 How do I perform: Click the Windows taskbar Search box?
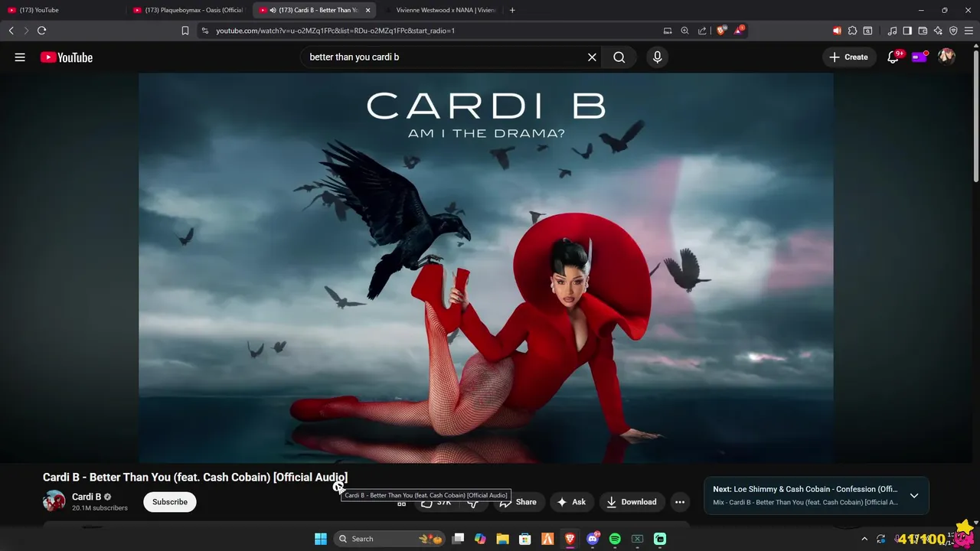click(x=390, y=539)
